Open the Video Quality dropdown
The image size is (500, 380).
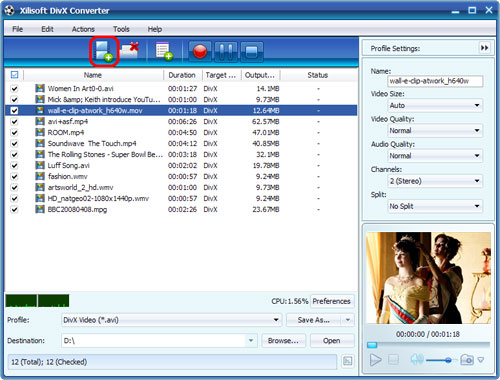click(435, 130)
